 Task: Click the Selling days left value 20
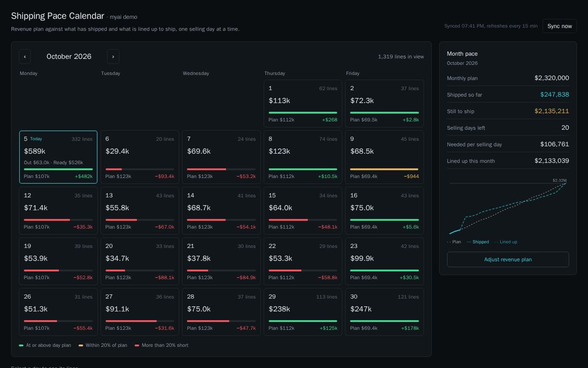(565, 128)
